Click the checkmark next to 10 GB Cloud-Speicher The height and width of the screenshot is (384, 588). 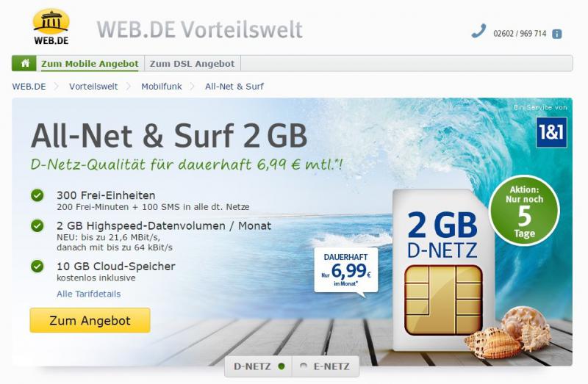click(37, 267)
